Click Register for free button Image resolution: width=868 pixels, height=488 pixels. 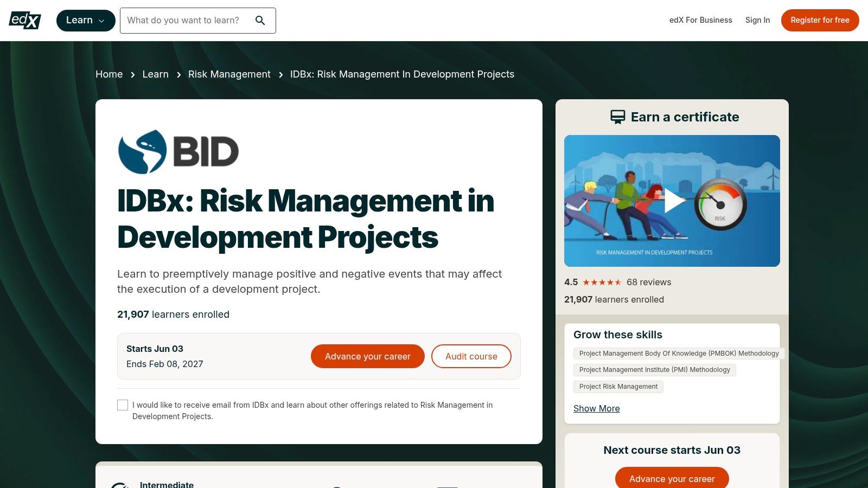(820, 20)
